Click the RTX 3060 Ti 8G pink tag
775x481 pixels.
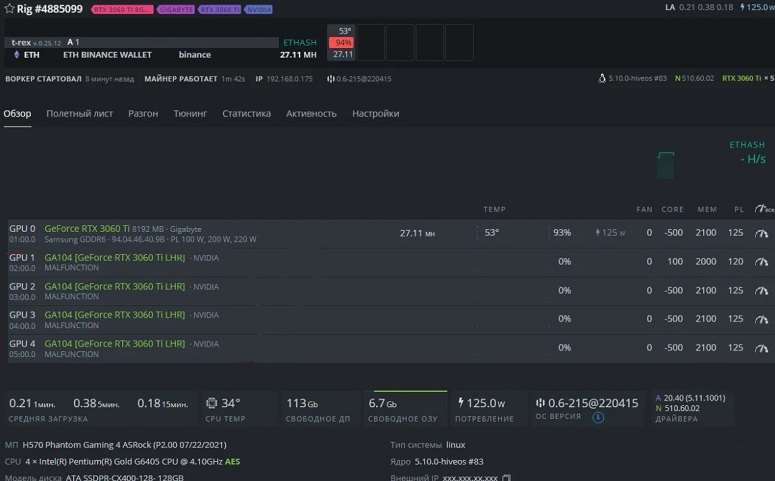tap(122, 9)
